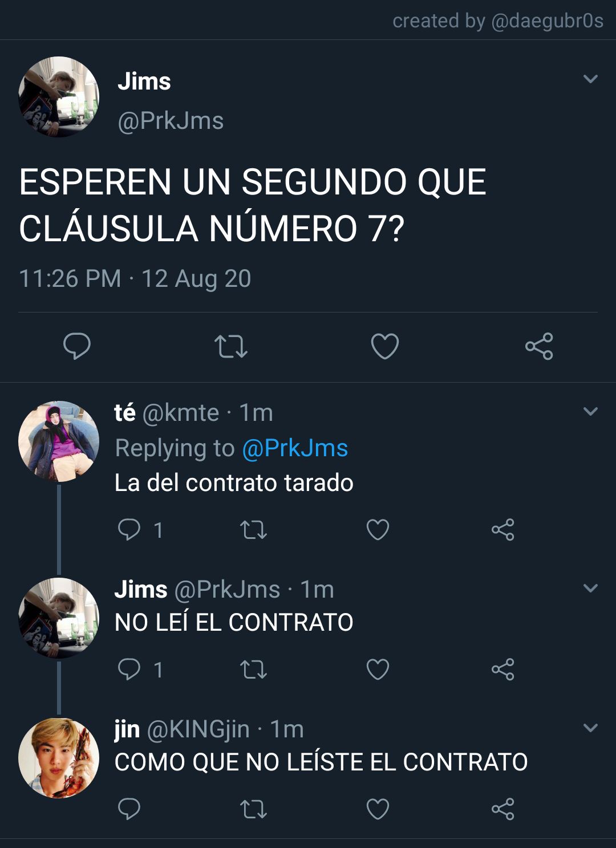616x848 pixels.
Task: Like jin's reply tweet
Action: point(378,809)
